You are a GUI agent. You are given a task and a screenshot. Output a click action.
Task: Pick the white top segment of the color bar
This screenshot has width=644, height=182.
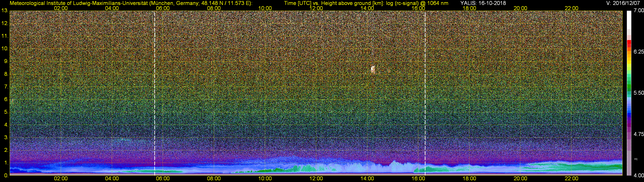629,20
